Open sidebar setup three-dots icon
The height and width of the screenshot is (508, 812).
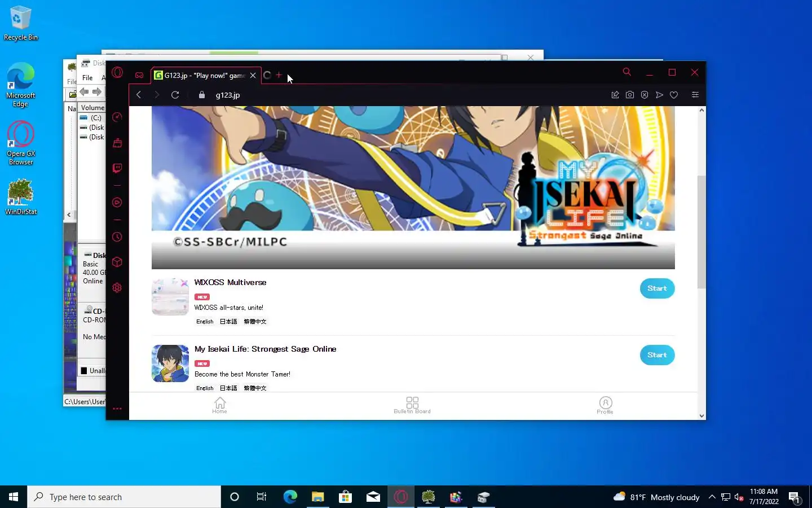point(117,409)
